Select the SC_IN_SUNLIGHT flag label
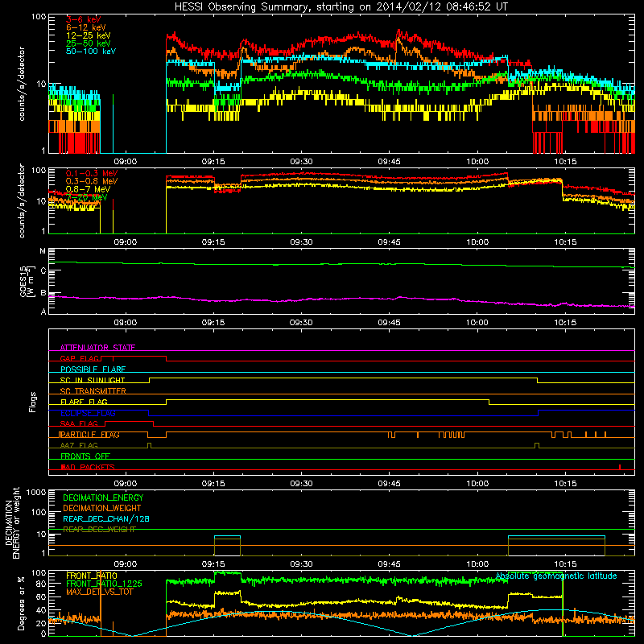644x644 pixels. tap(93, 380)
